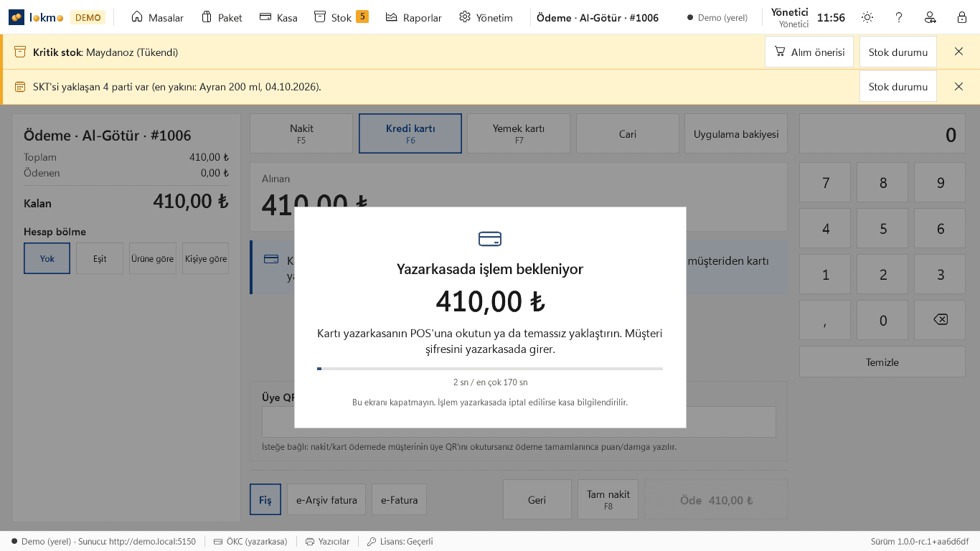Open the Yönetim menu

(486, 17)
